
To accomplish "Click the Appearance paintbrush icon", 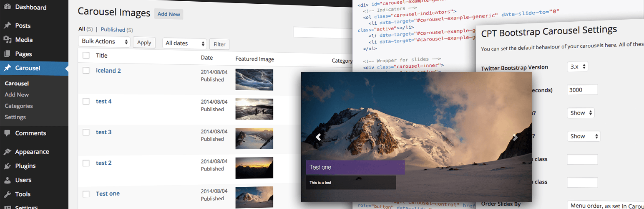I will [8, 152].
